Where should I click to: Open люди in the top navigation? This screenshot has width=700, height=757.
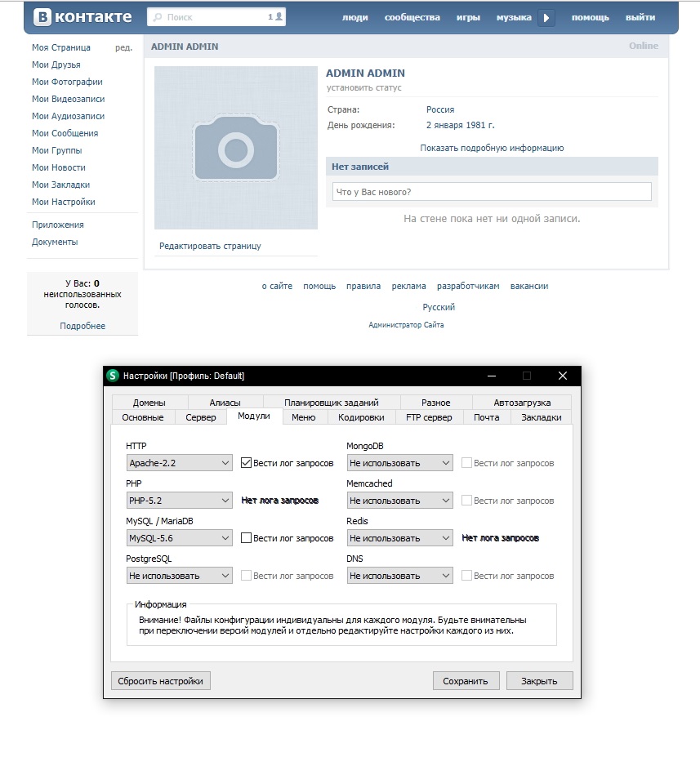click(x=354, y=17)
